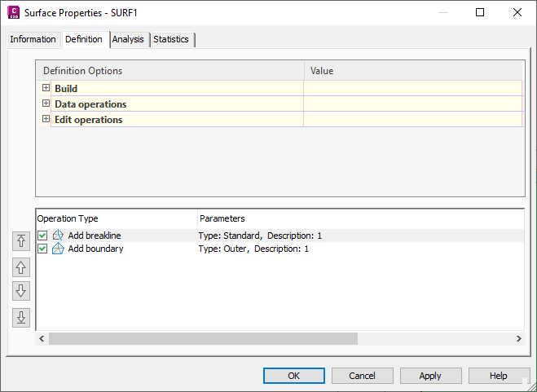537x392 pixels.
Task: Click the Operation Type column header
Action: (117, 218)
